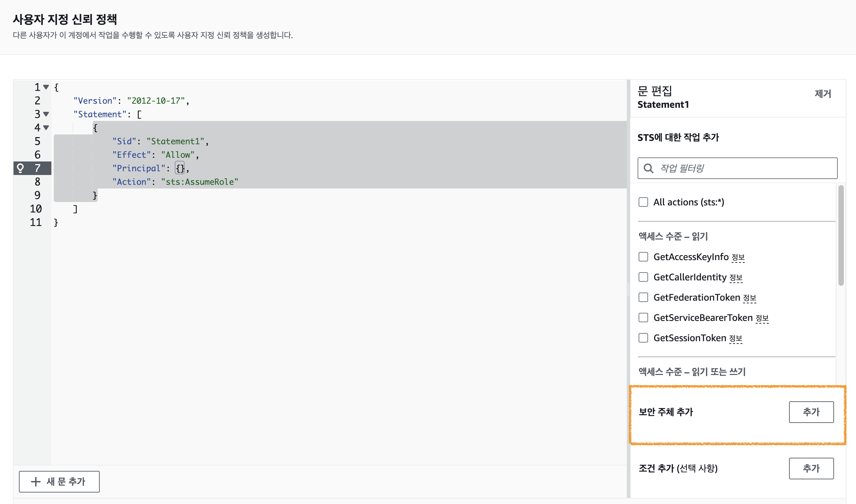Click plus icon on 새 문 추가 button
Screen dimensions: 856x504
[36, 481]
